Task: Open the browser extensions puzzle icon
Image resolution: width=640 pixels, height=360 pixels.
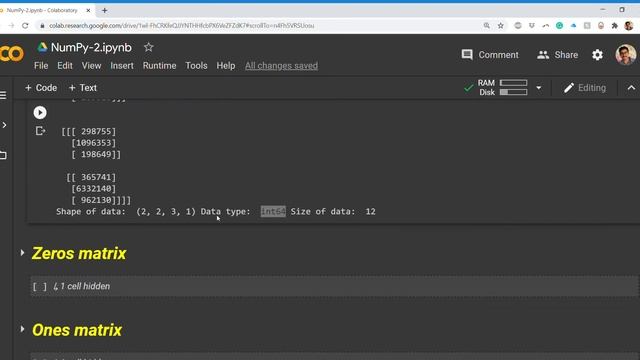Action: [x=615, y=26]
